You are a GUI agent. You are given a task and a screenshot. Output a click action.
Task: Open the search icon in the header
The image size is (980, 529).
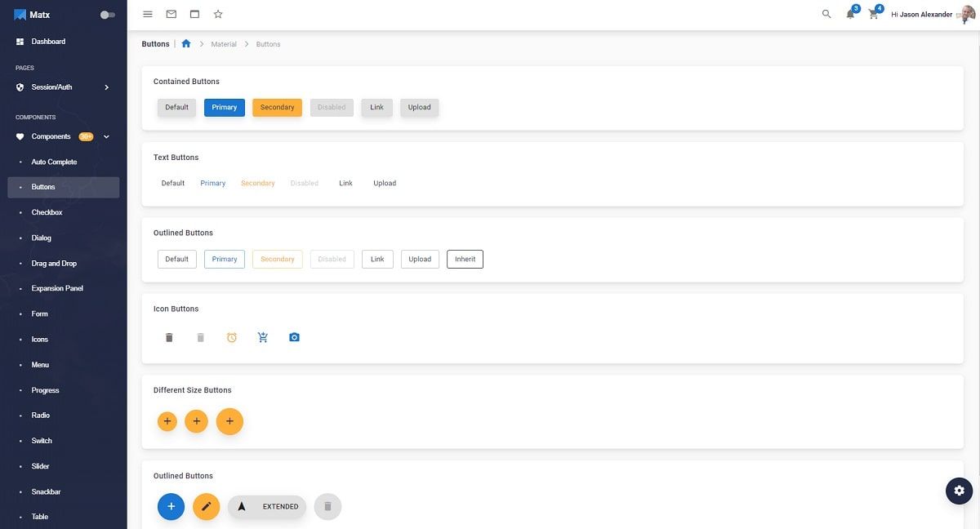point(825,13)
